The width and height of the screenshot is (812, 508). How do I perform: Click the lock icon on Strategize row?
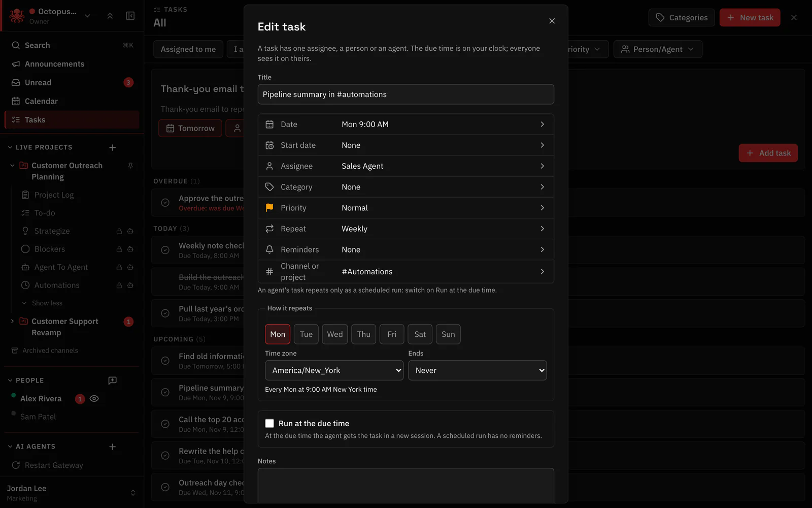(119, 231)
